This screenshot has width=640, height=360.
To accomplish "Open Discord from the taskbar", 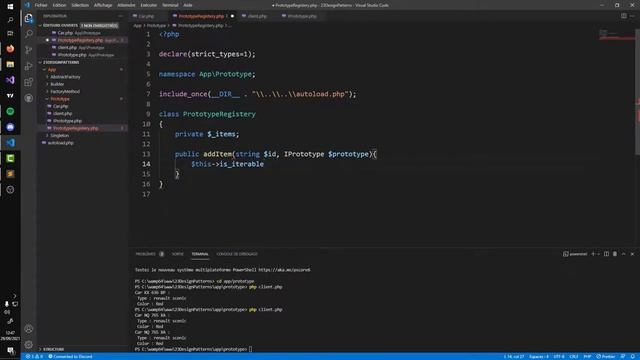I will (x=10, y=127).
